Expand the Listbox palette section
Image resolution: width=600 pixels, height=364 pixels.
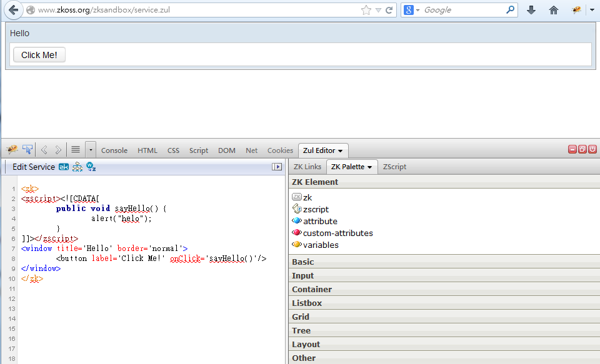[444, 303]
